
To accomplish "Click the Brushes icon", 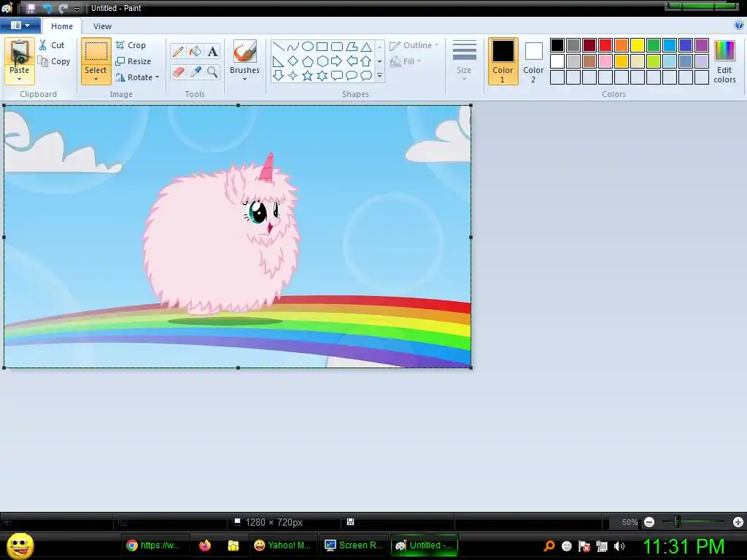I will point(245,52).
